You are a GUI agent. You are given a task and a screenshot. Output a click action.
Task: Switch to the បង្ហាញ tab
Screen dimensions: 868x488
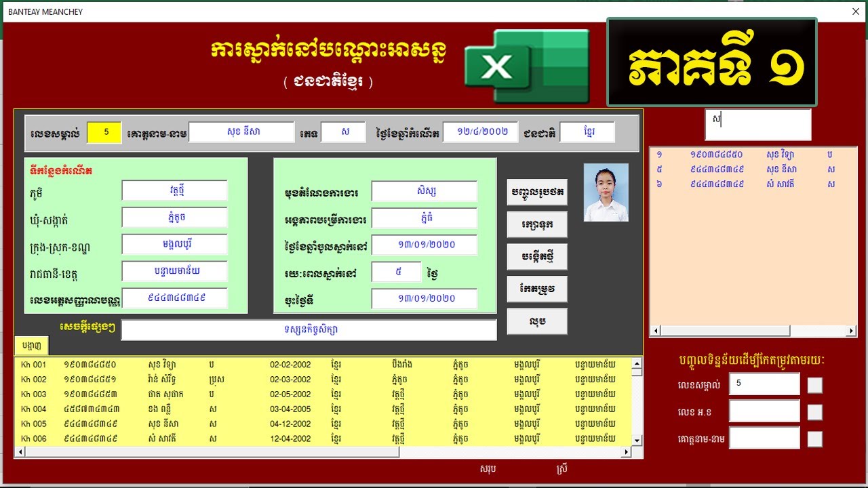[31, 346]
